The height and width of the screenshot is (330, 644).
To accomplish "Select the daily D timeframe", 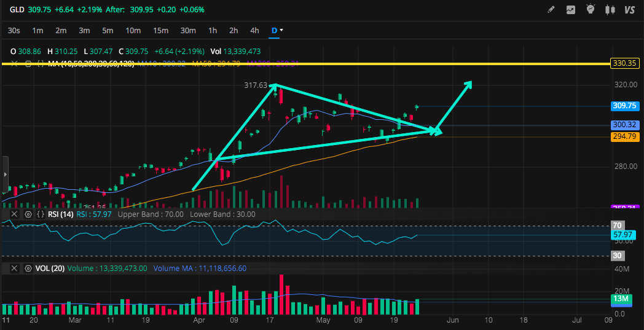I will click(274, 30).
